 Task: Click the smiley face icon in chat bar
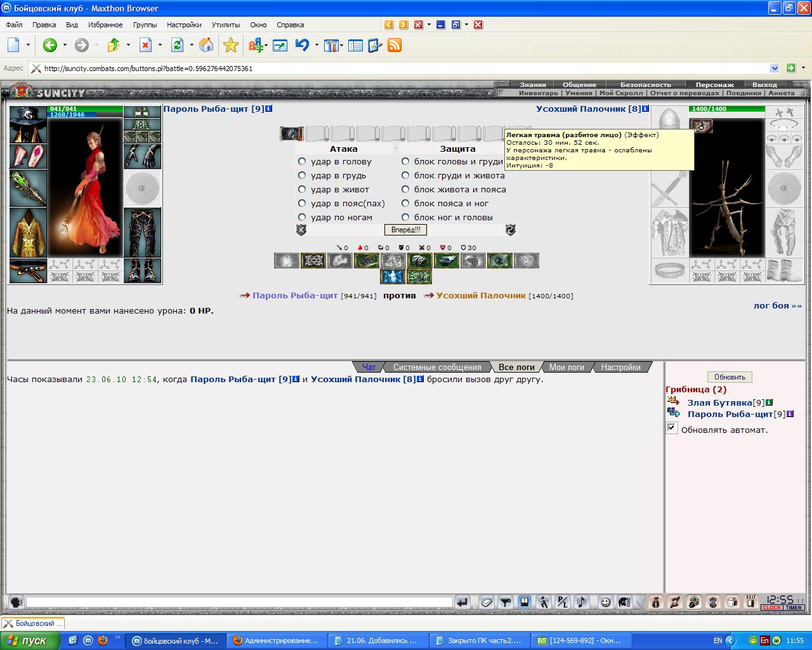click(x=605, y=602)
